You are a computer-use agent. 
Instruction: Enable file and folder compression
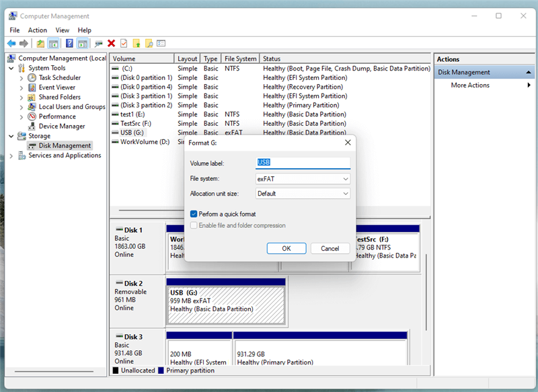[194, 225]
